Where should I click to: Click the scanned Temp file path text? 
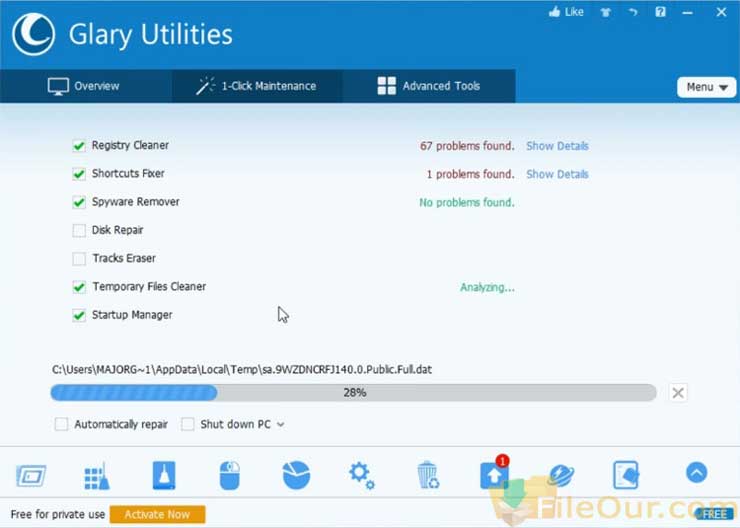[242, 369]
